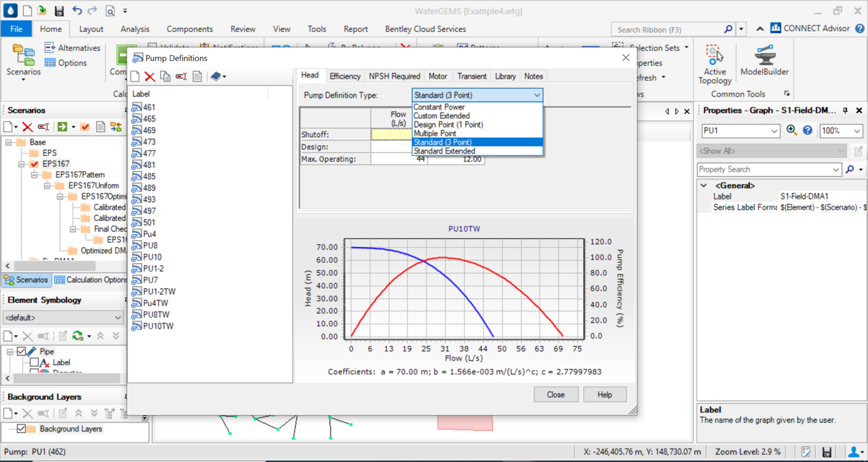868x462 pixels.
Task: Select Multiple Point from Pump Definition Type dropdown
Action: (x=442, y=135)
